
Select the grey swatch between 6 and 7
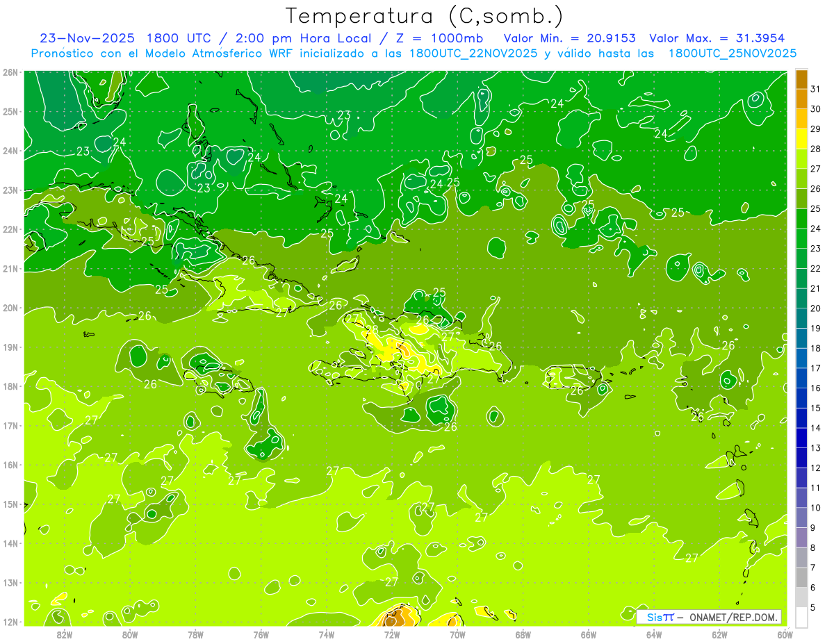pos(801,577)
